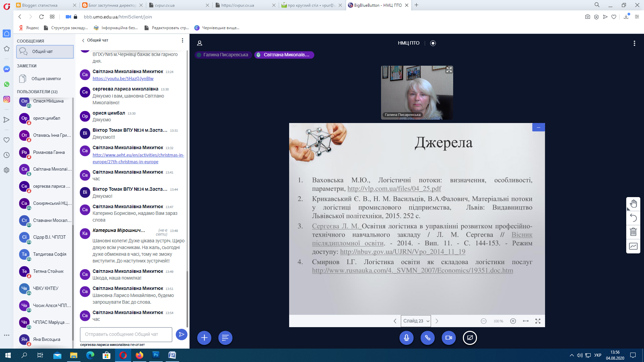Send chat message with arrow button

pos(181,334)
